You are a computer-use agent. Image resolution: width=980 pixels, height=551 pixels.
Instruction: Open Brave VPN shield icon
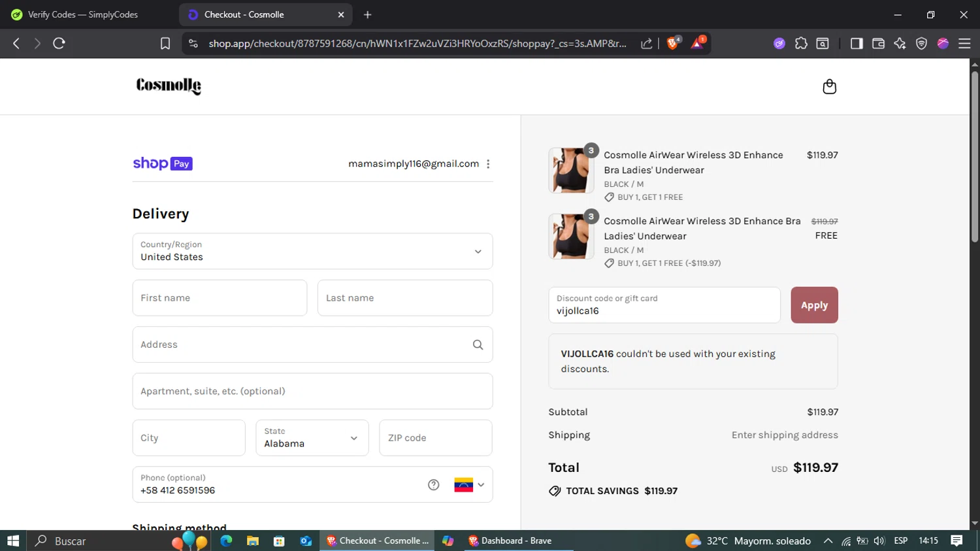pos(921,43)
